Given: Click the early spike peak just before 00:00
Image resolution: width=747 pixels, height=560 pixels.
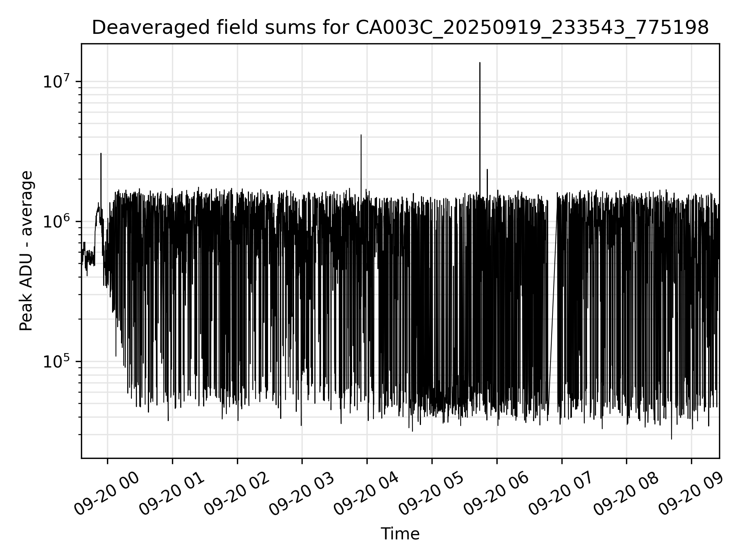Looking at the screenshot, I should 101,154.
